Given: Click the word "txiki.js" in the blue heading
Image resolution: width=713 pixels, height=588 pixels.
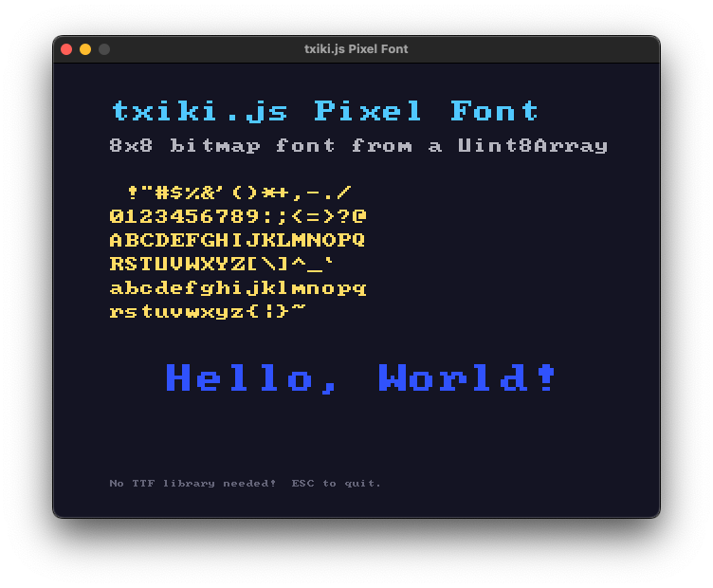Looking at the screenshot, I should [199, 112].
